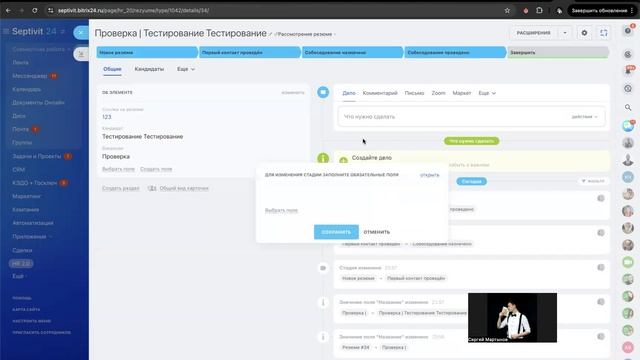This screenshot has height=360, width=640.
Task: Open Календарь in the left sidebar
Action: [x=27, y=89]
